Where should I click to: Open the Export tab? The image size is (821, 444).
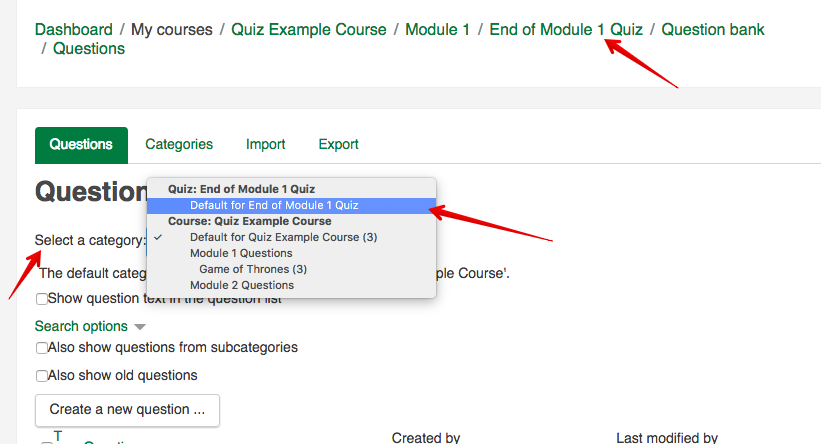pos(338,145)
